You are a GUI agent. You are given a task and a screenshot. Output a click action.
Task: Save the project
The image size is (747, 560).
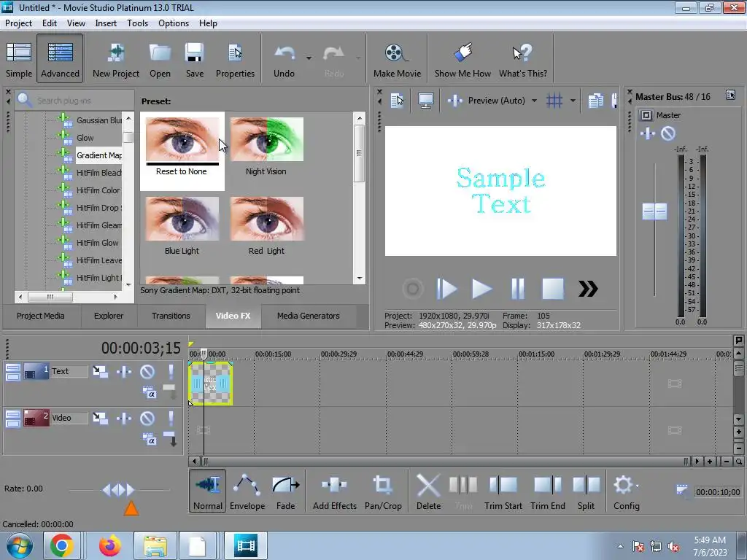(x=194, y=60)
